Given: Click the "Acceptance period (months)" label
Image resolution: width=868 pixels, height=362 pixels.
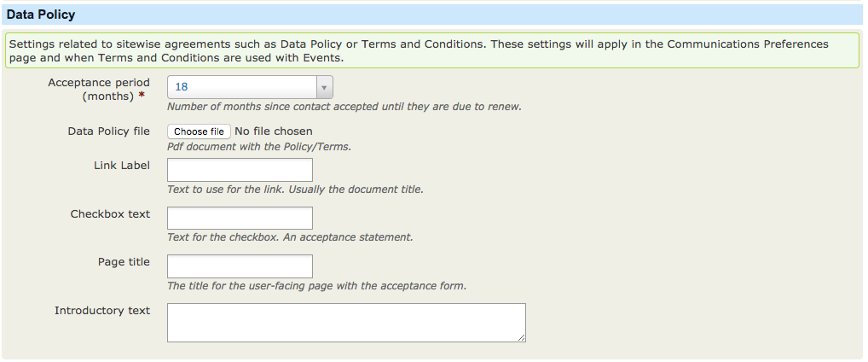Looking at the screenshot, I should [x=99, y=89].
